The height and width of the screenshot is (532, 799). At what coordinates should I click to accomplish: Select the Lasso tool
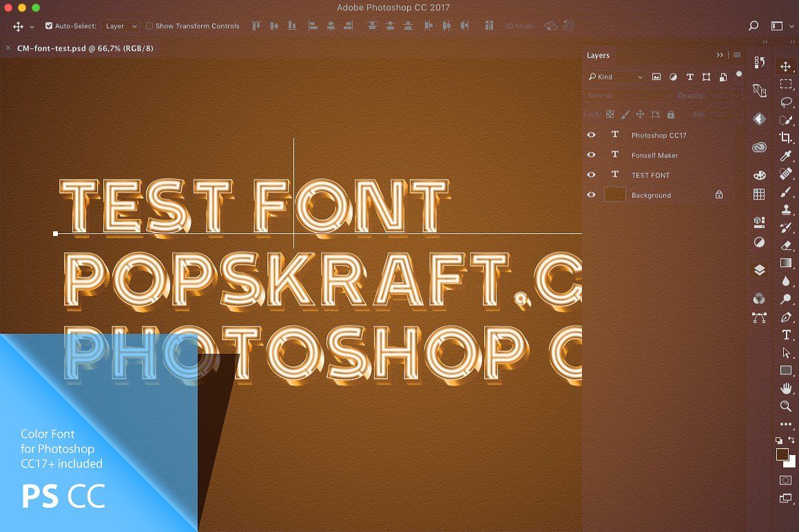(x=787, y=103)
